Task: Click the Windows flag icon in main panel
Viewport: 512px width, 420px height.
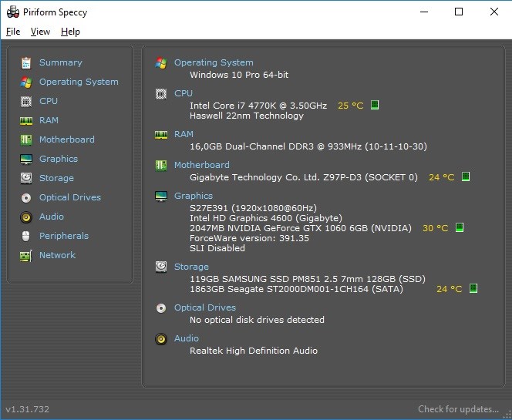Action: point(161,62)
